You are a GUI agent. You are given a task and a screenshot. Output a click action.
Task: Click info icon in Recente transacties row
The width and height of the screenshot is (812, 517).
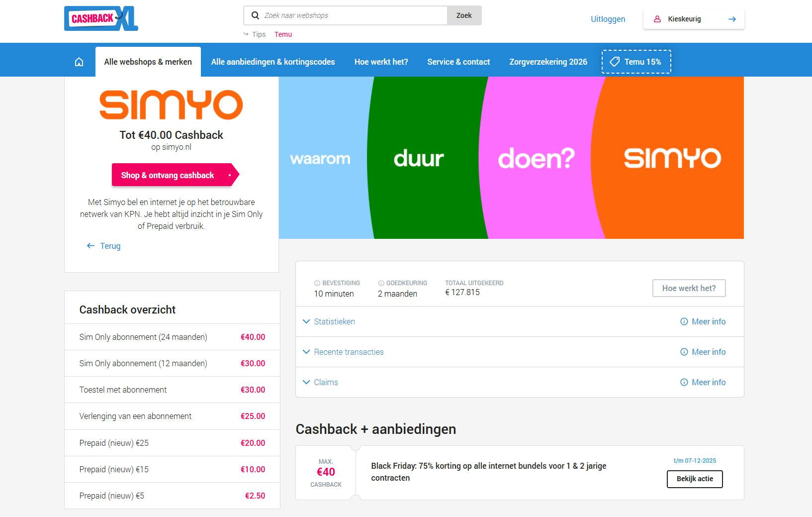[x=684, y=352]
